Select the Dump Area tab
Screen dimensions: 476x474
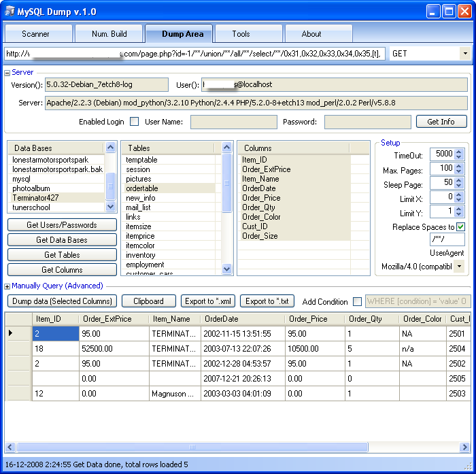(179, 34)
